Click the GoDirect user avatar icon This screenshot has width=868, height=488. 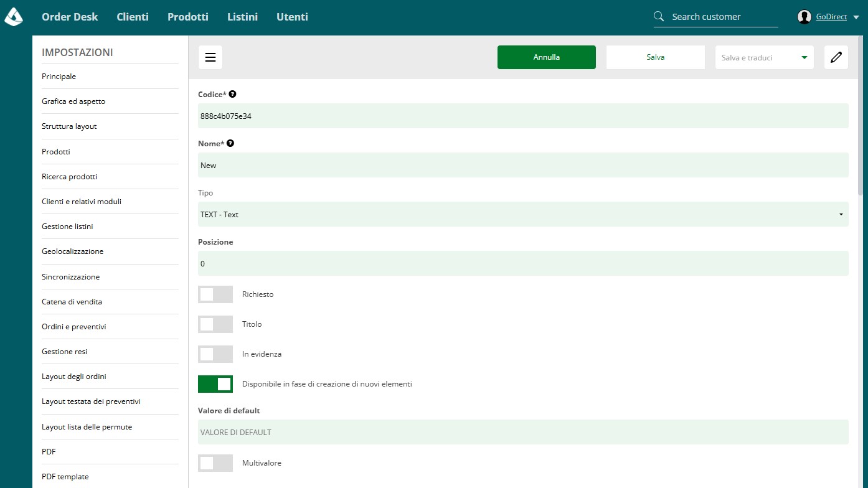click(804, 17)
